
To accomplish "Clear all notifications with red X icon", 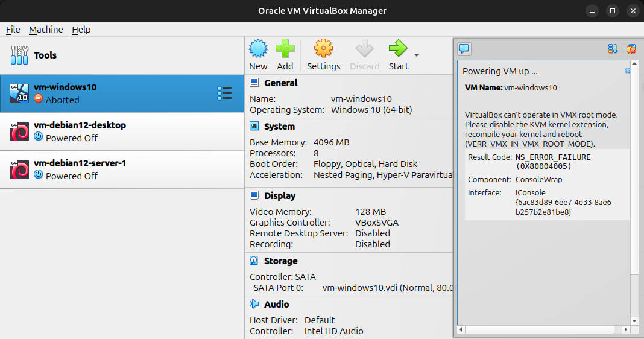I will pos(631,49).
